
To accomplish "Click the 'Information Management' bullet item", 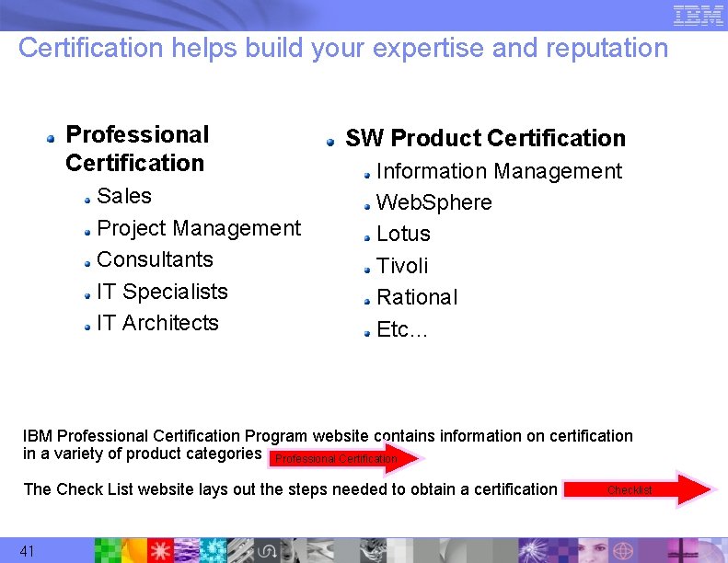I will pos(499,171).
